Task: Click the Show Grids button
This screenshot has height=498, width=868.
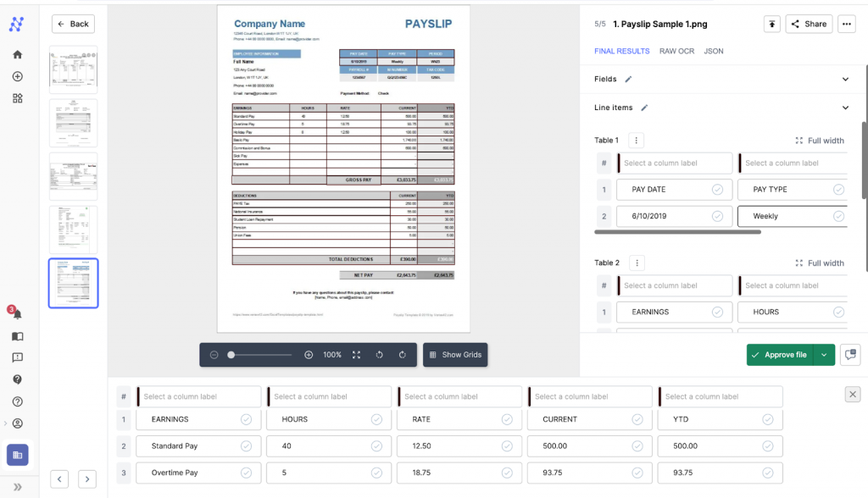Action: 455,355
